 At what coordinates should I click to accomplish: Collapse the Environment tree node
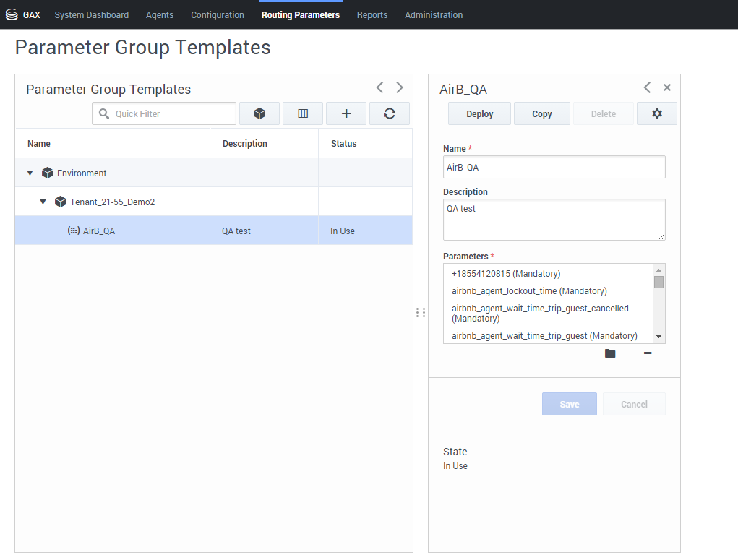[x=30, y=173]
